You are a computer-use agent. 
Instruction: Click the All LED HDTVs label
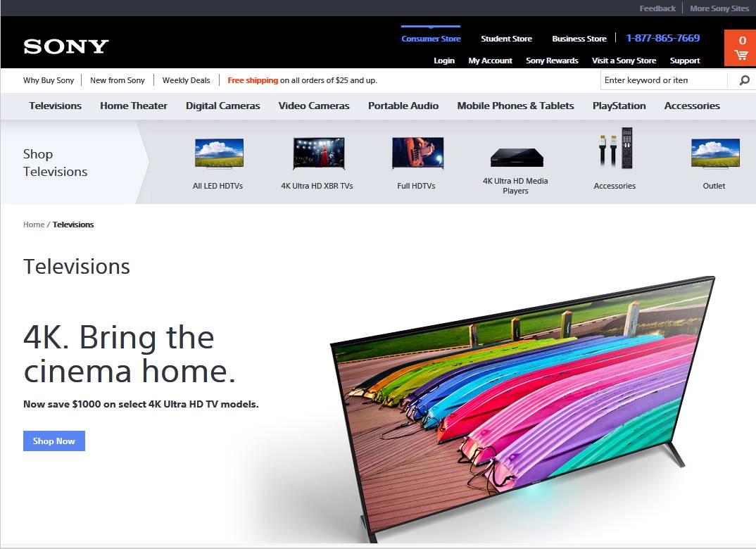coord(218,186)
